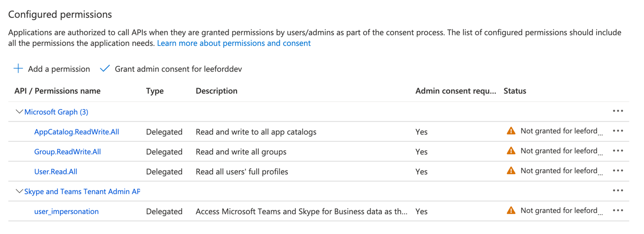Click Delegated type in AppCatalog.ReadWrite.All row
Viewport: 644px width, 234px height.
point(164,132)
